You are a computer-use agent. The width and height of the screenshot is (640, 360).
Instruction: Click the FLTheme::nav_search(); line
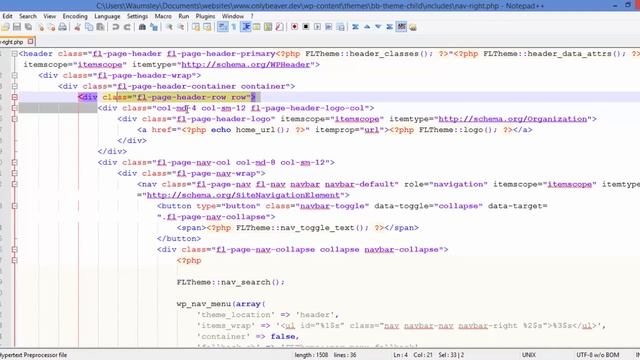click(231, 282)
